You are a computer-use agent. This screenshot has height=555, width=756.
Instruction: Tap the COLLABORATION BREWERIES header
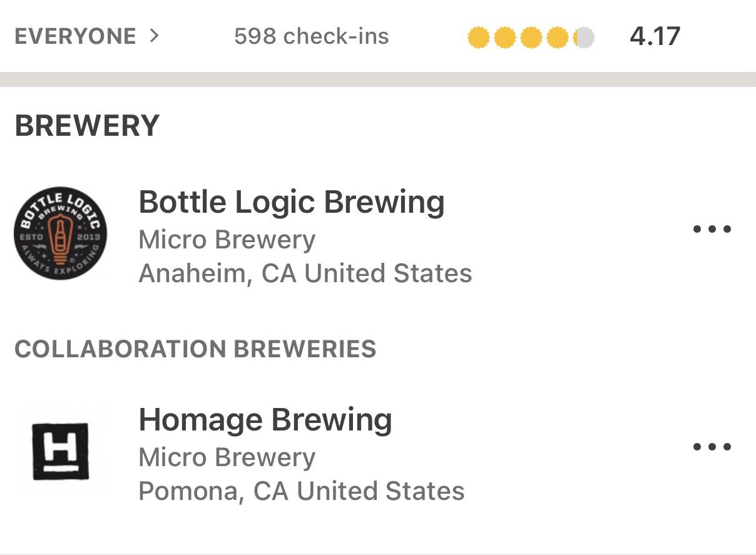[x=195, y=349]
